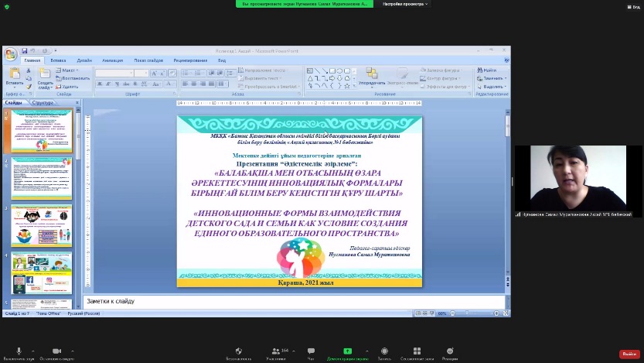Viewport: 644px width, 363px height.
Task: Start recording the meeting
Action: click(383, 351)
